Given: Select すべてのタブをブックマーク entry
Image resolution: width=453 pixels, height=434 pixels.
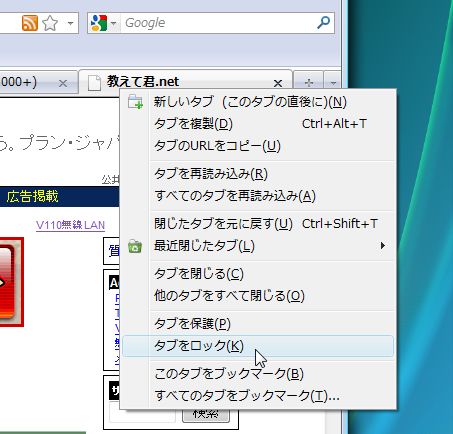Looking at the screenshot, I should coord(258,396).
